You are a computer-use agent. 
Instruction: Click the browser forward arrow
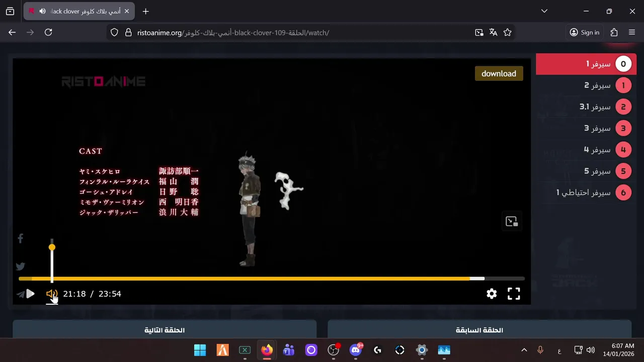click(x=30, y=32)
